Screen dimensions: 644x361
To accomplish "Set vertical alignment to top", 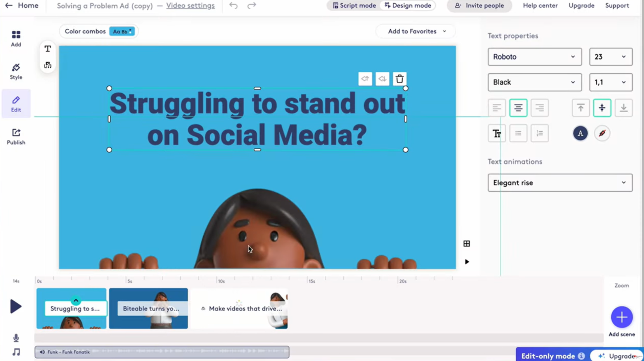I will pyautogui.click(x=581, y=108).
